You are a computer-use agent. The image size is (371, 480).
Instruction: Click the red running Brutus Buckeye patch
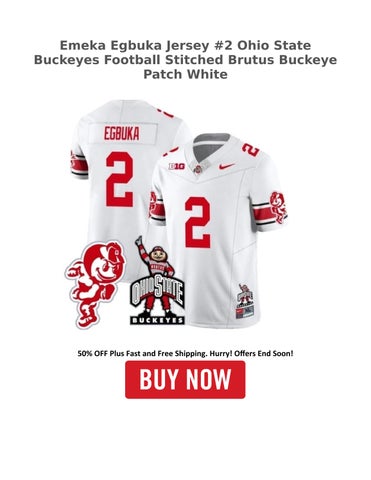tap(95, 285)
